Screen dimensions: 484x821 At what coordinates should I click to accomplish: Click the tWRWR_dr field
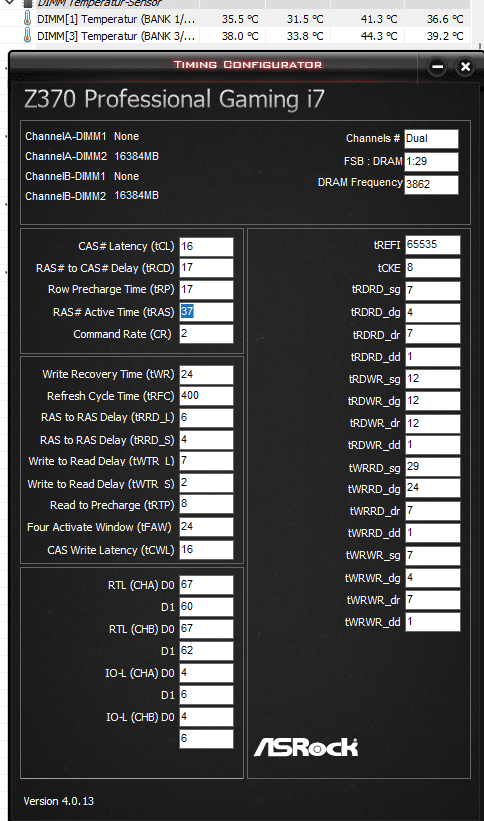pos(433,600)
